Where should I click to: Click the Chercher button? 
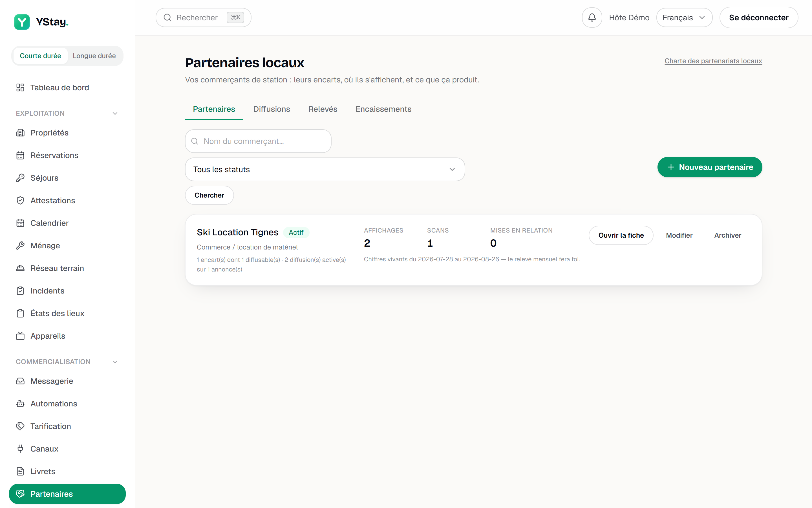tap(209, 195)
